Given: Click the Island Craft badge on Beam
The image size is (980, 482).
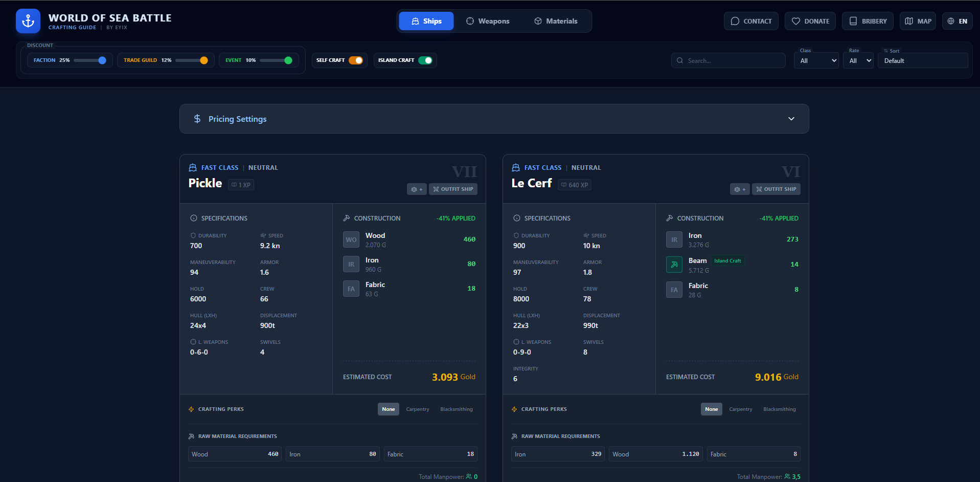Looking at the screenshot, I should (727, 260).
